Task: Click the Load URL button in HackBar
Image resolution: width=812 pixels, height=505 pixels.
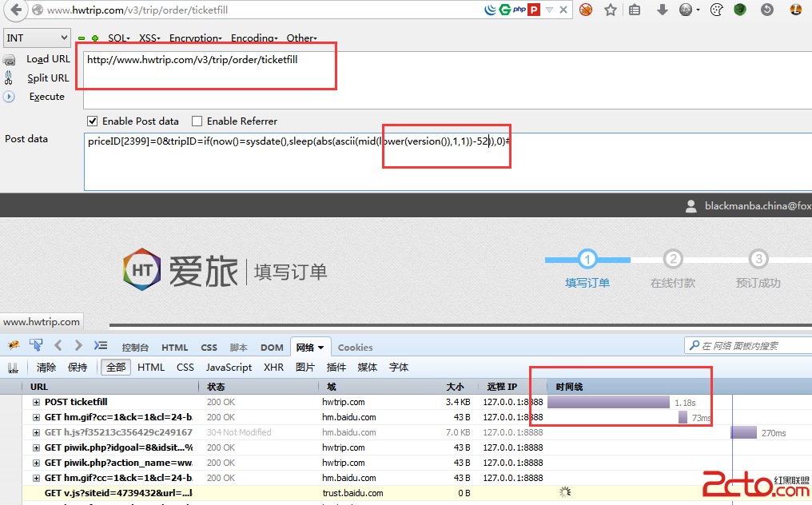Action: pos(48,58)
